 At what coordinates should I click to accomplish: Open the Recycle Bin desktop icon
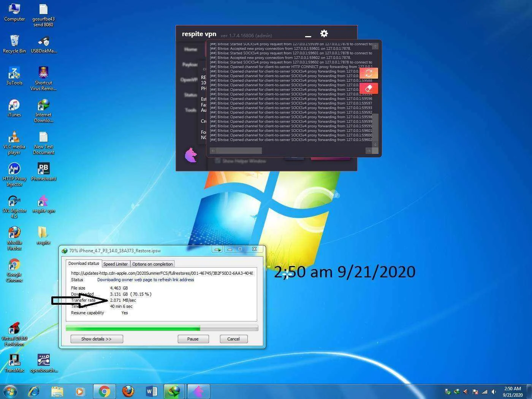click(14, 44)
